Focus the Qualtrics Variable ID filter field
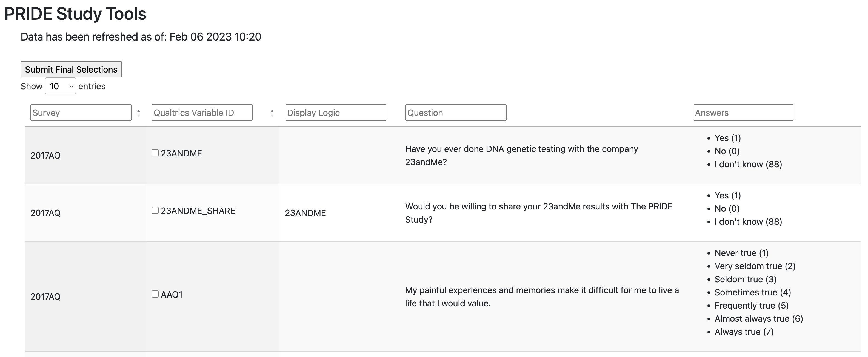 tap(202, 113)
